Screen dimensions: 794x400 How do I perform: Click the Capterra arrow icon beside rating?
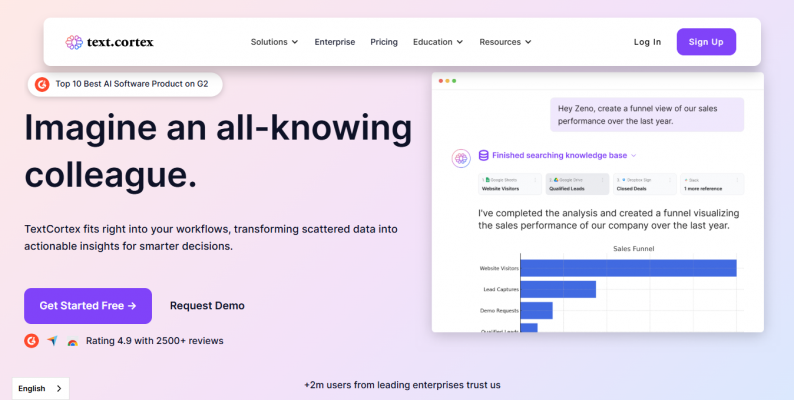[x=52, y=341]
